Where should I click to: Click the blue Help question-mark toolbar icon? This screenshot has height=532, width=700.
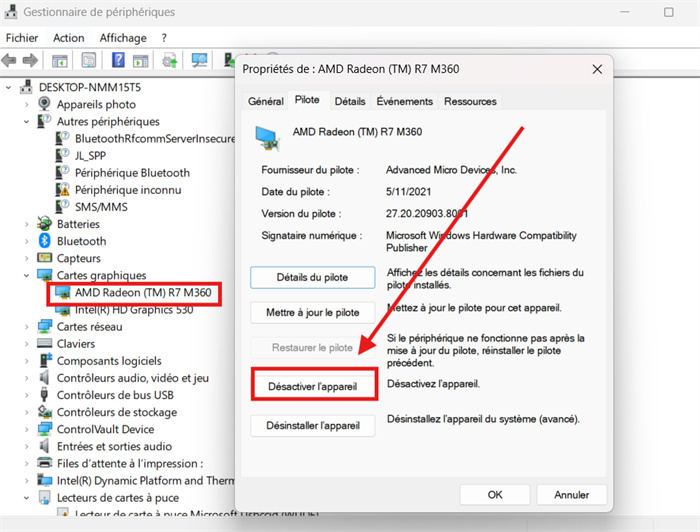point(118,60)
